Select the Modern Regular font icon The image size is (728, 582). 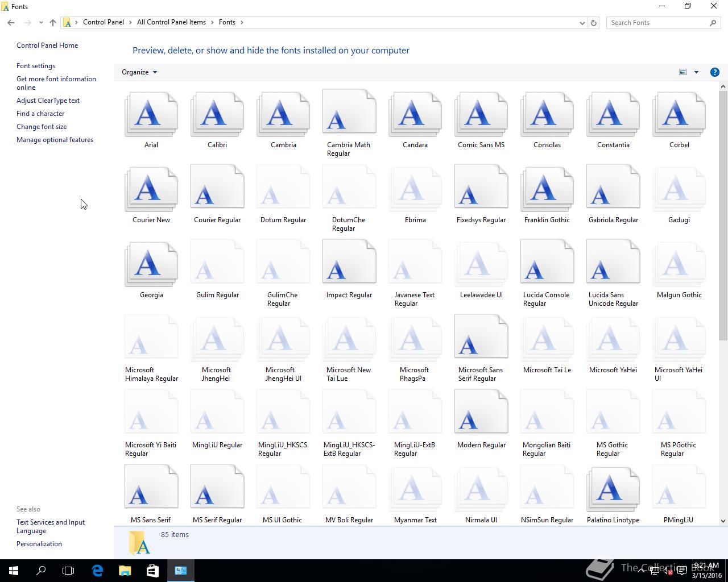point(481,411)
